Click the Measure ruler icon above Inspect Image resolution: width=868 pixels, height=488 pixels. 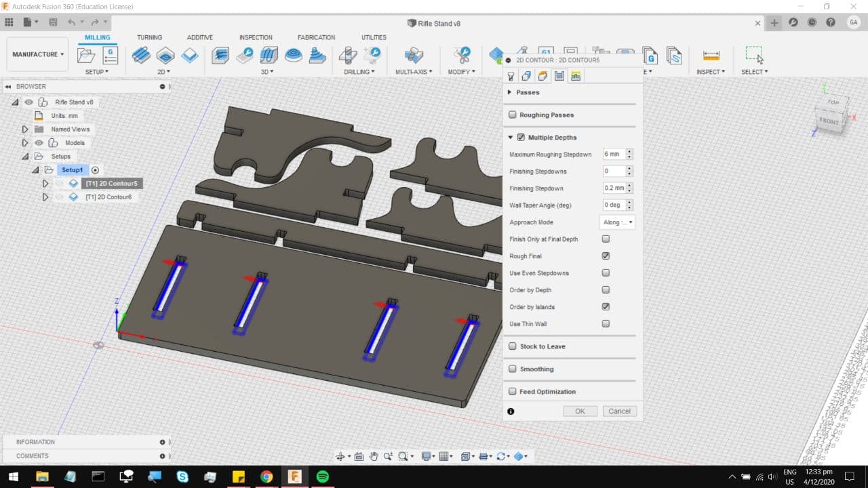point(711,56)
